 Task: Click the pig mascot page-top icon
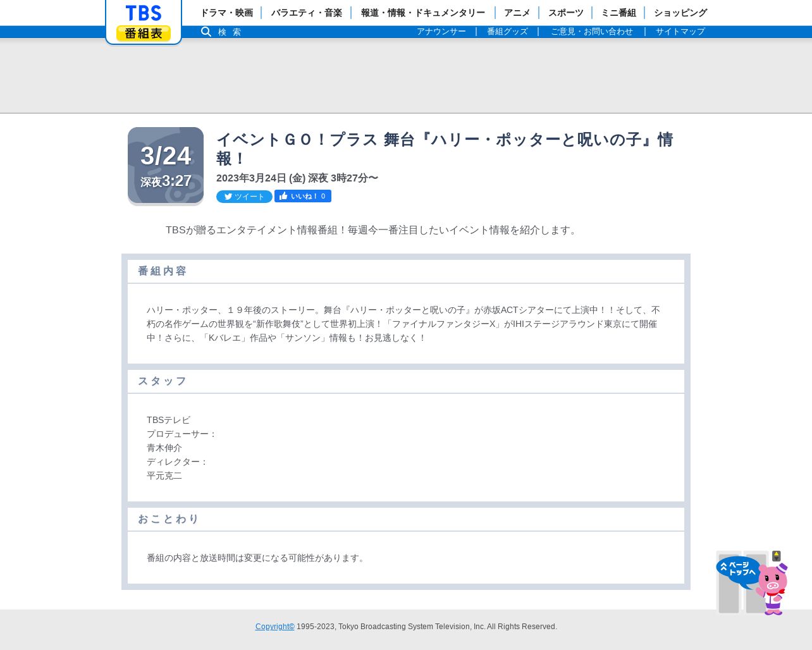coord(753,582)
